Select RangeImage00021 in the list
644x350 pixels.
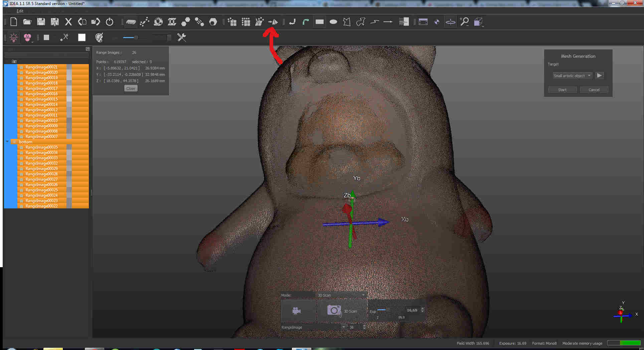[x=41, y=67]
